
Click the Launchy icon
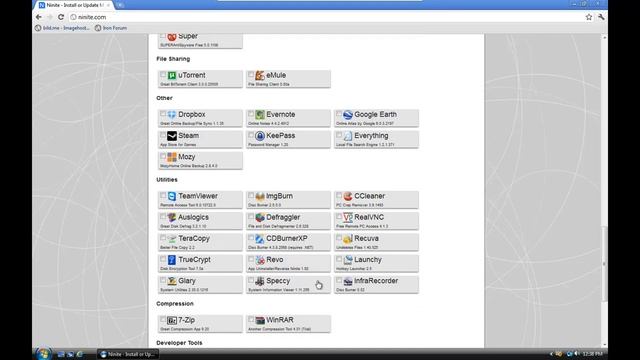(x=348, y=260)
